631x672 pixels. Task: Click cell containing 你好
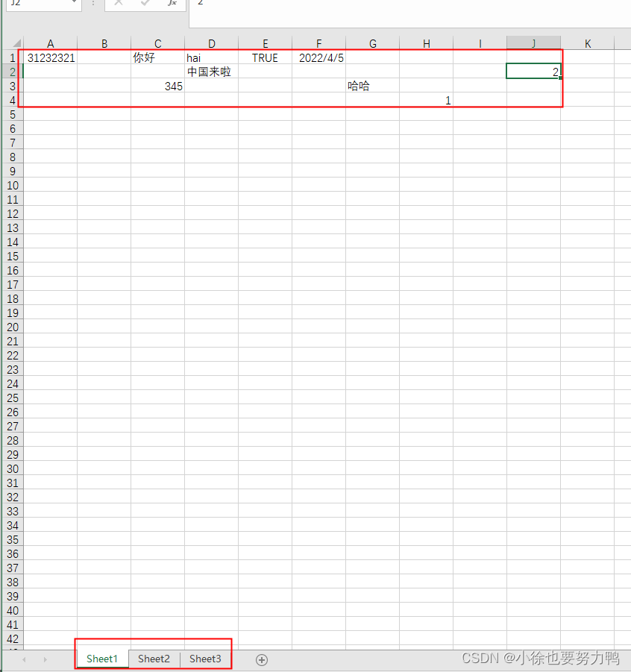coord(158,58)
